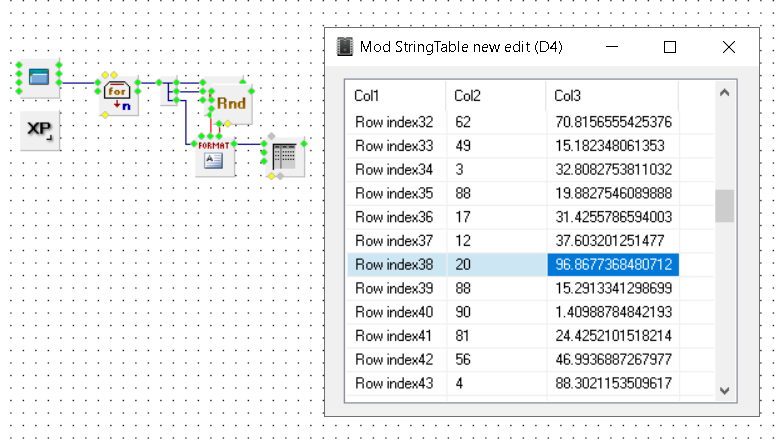Click the Row index32 entry
This screenshot has height=447, width=780.
394,123
